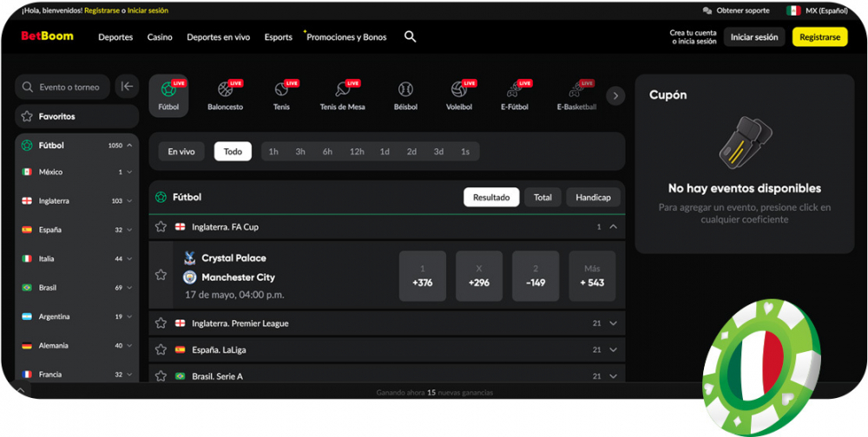868x437 pixels.
Task: Select the Handicap market tab
Action: [x=593, y=198]
